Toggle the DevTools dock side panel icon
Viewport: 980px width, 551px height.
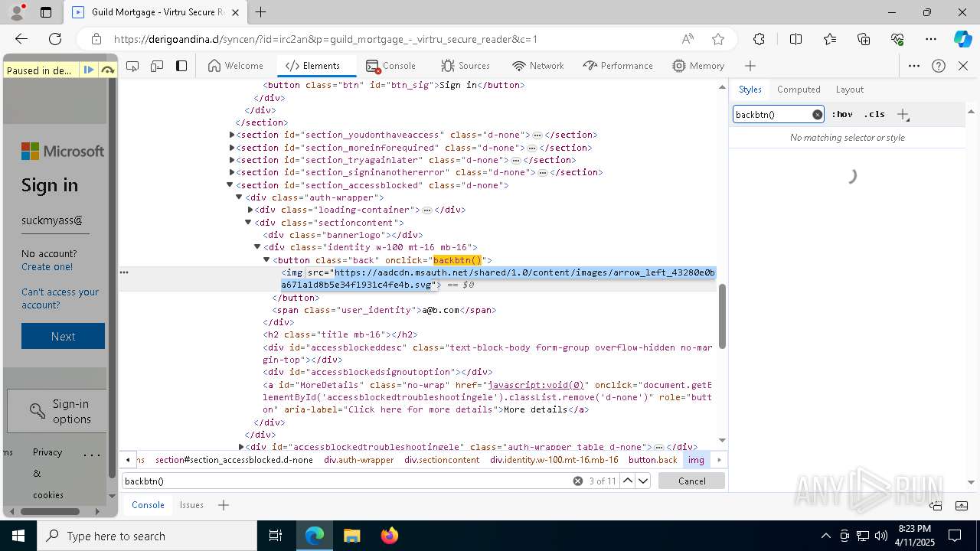(181, 66)
